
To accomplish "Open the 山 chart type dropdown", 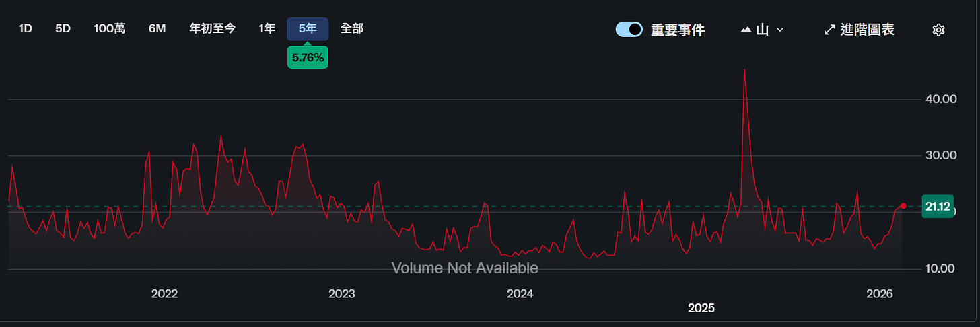I will pyautogui.click(x=763, y=30).
